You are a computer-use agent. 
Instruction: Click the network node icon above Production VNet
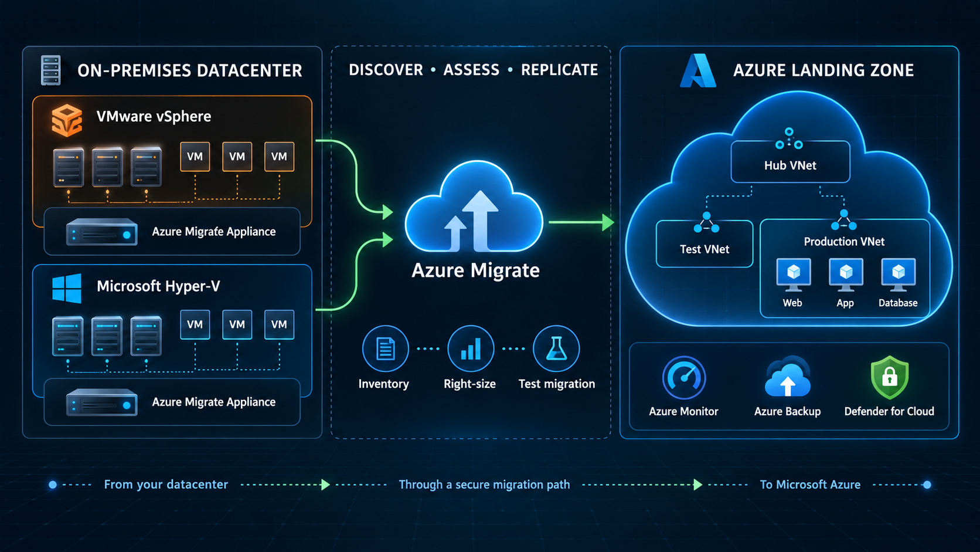click(843, 221)
